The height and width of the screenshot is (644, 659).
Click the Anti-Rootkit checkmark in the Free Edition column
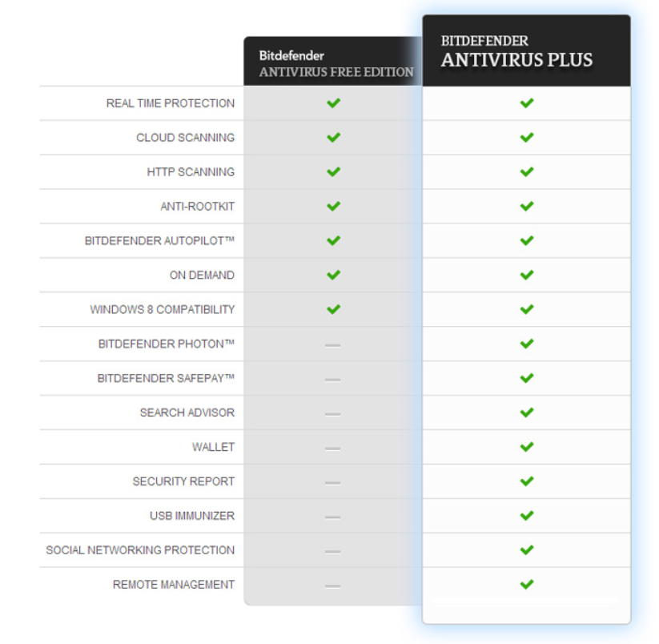(x=333, y=207)
